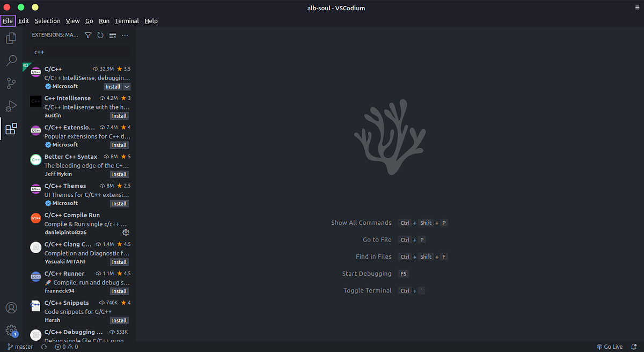Open the Terminal menu
The height and width of the screenshot is (352, 644).
(x=127, y=20)
